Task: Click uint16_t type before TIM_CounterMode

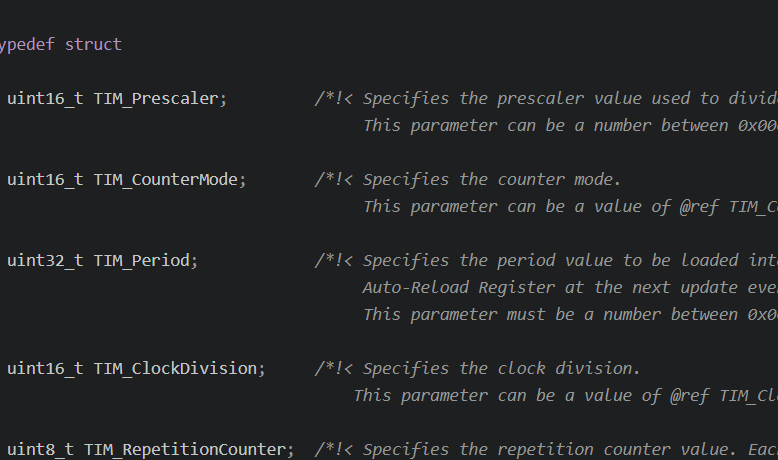Action: [45, 180]
